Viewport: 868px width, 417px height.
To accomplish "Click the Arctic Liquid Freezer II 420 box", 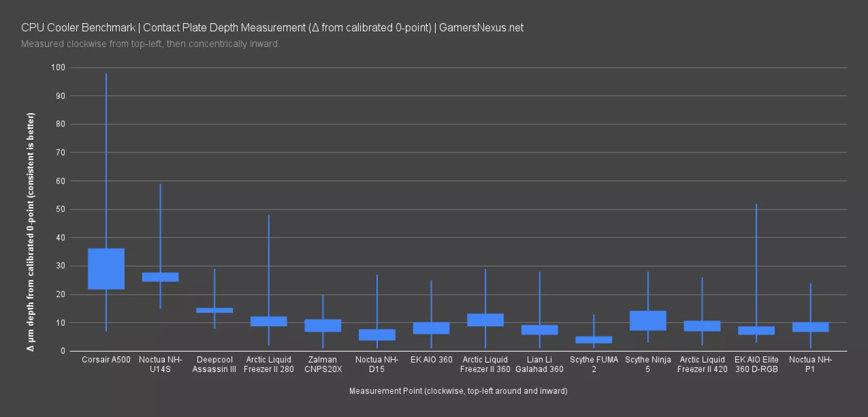I will coord(702,326).
